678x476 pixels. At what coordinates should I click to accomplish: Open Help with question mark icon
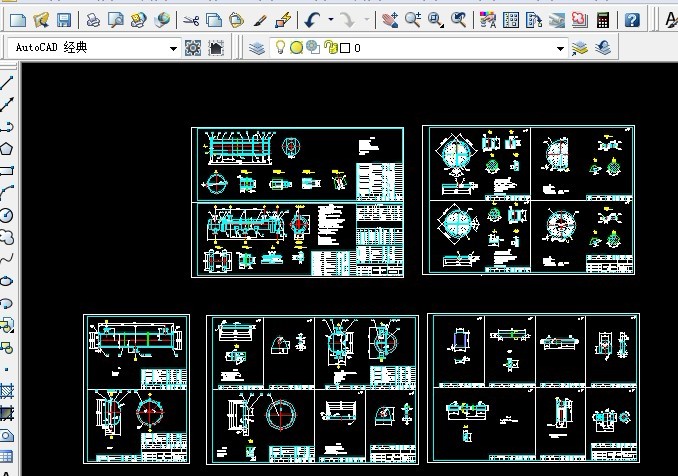pos(632,20)
